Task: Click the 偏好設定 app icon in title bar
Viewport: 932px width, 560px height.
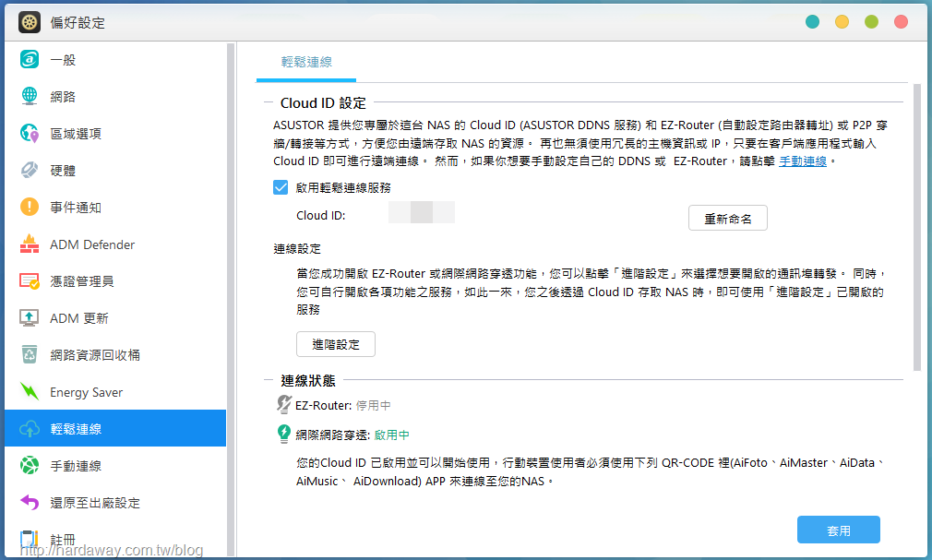Action: (x=30, y=22)
